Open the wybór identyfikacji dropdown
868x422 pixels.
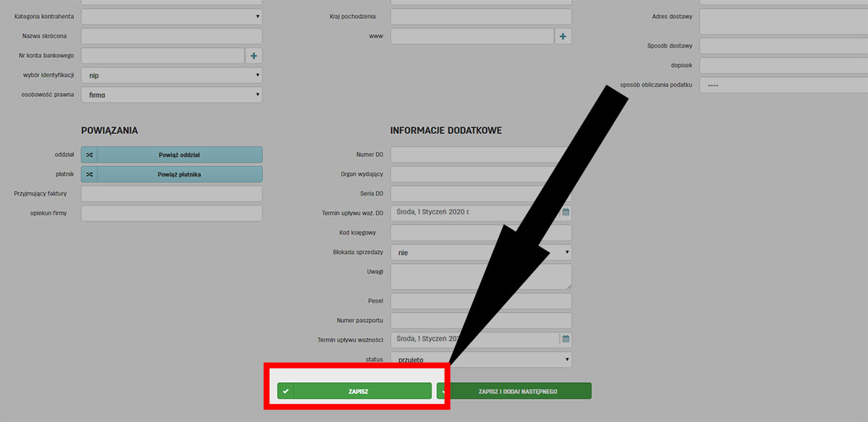coord(171,75)
